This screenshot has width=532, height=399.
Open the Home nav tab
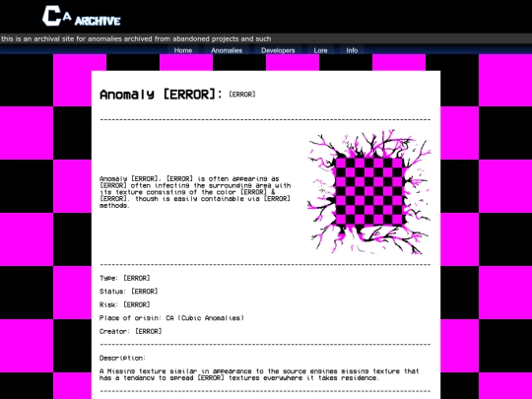coord(183,50)
